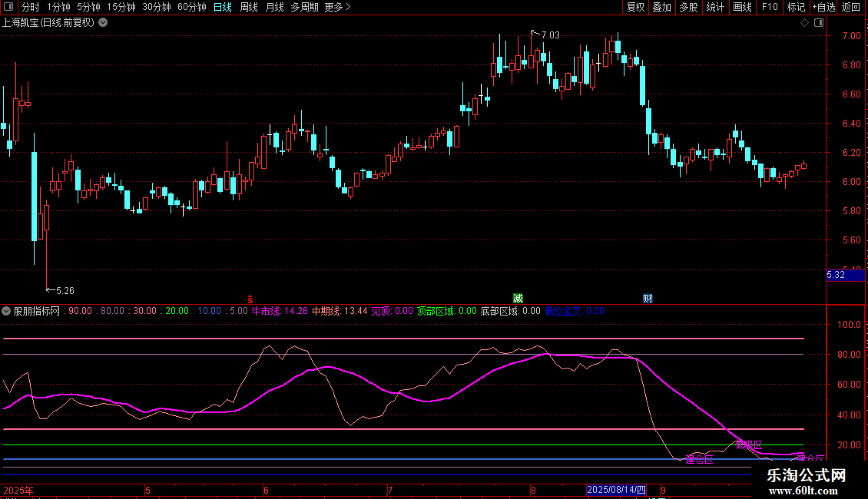Image resolution: width=868 pixels, height=499 pixels.
Task: Click the 复权 button
Action: [635, 7]
